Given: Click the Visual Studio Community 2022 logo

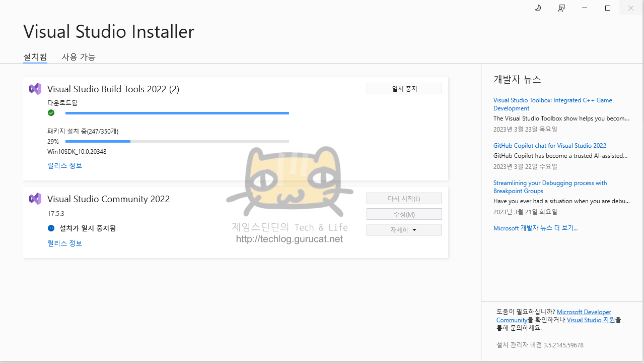Looking at the screenshot, I should point(35,199).
